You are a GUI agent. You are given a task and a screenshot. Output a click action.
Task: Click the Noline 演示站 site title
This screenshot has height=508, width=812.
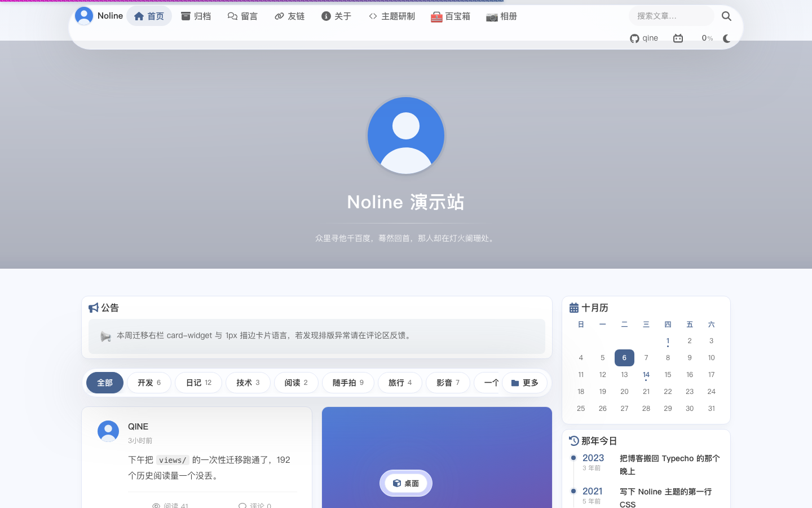pos(405,202)
